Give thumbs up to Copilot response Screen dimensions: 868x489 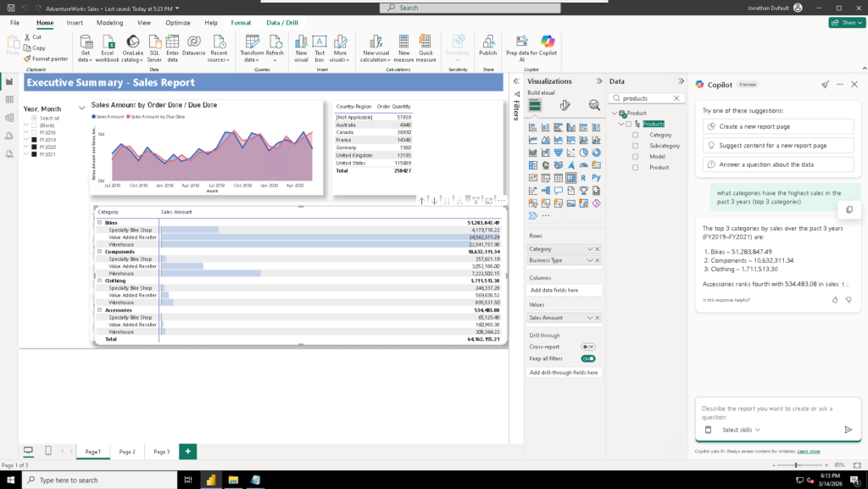[x=835, y=299]
